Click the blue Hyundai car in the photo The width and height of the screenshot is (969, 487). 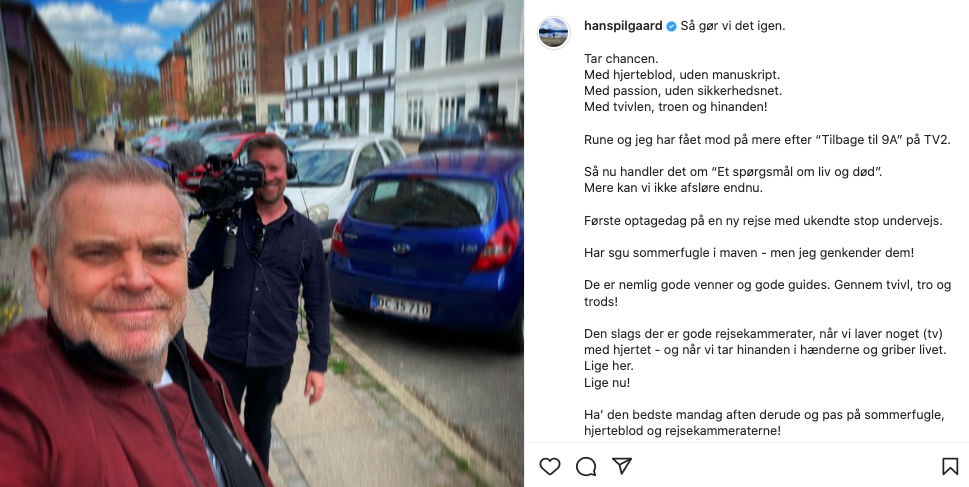coord(426,244)
